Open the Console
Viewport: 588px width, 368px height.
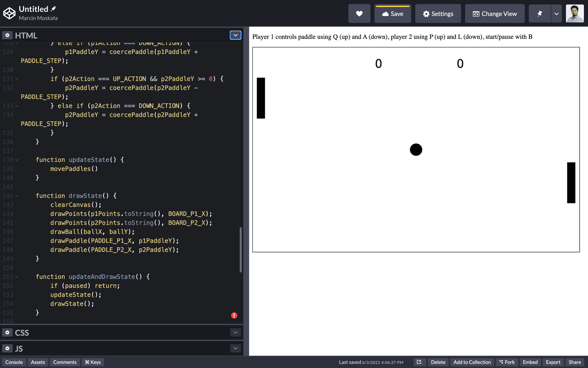14,362
